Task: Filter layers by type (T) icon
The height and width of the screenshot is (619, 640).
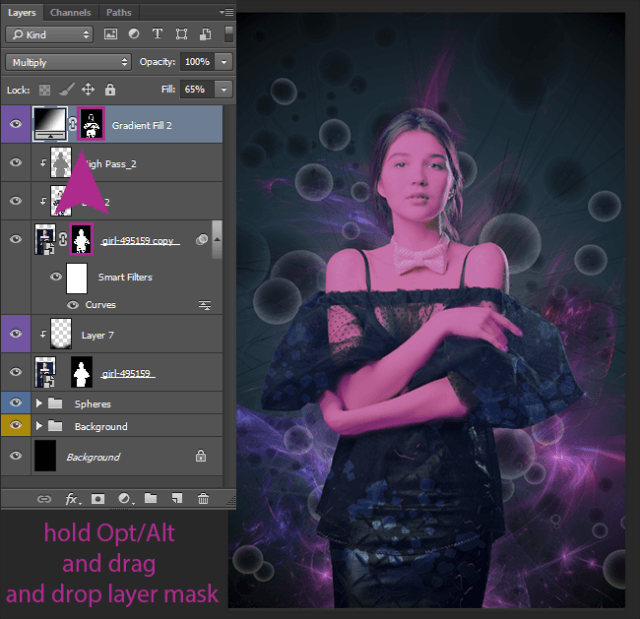Action: click(157, 34)
